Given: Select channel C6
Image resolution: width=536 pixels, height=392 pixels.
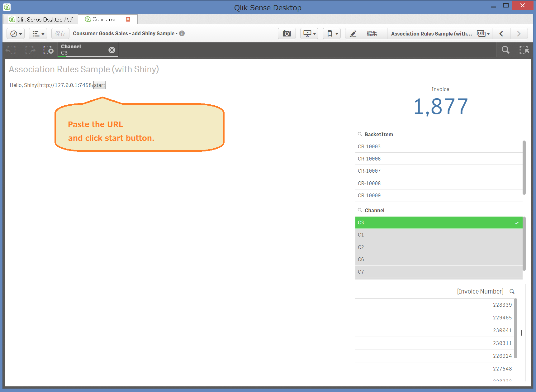Looking at the screenshot, I should click(x=439, y=259).
